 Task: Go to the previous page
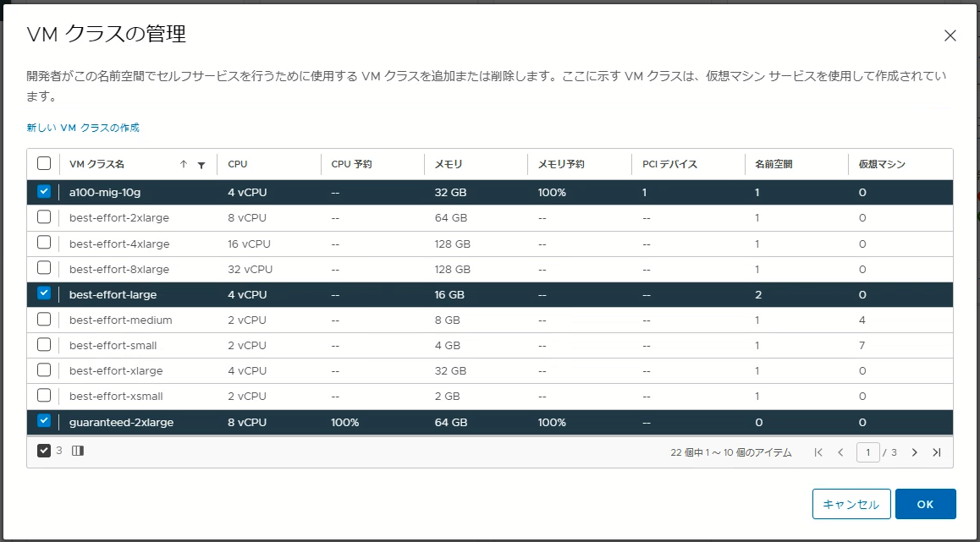tap(840, 452)
